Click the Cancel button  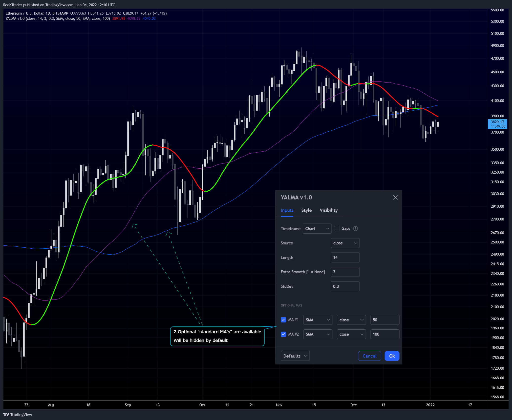(369, 356)
